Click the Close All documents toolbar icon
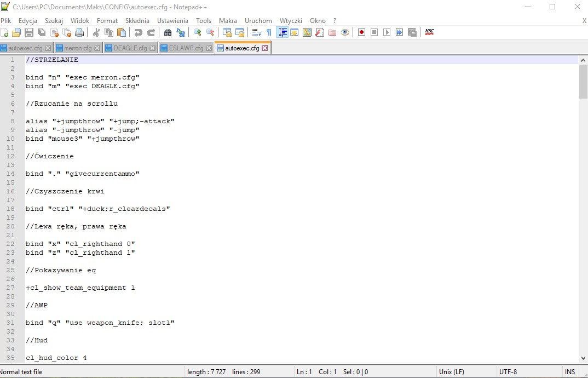Image resolution: width=588 pixels, height=378 pixels. (67, 33)
